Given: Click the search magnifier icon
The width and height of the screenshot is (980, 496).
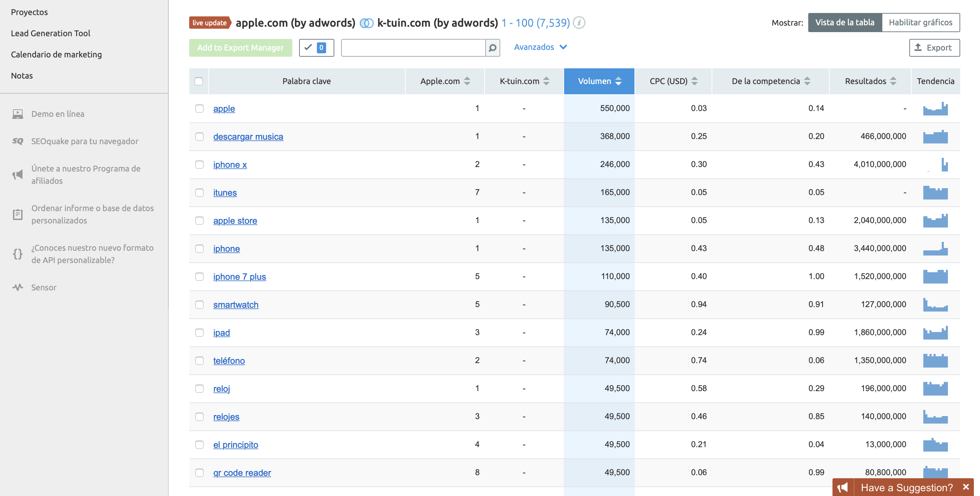Looking at the screenshot, I should (492, 47).
